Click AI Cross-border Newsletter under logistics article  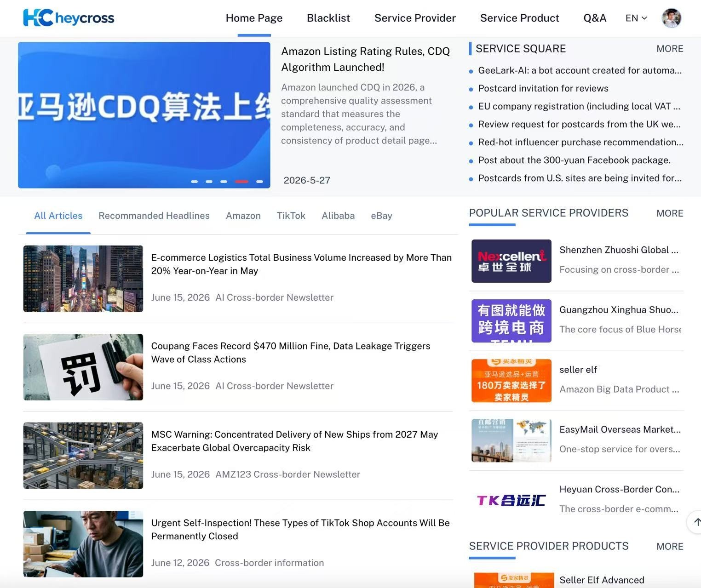[x=275, y=297]
